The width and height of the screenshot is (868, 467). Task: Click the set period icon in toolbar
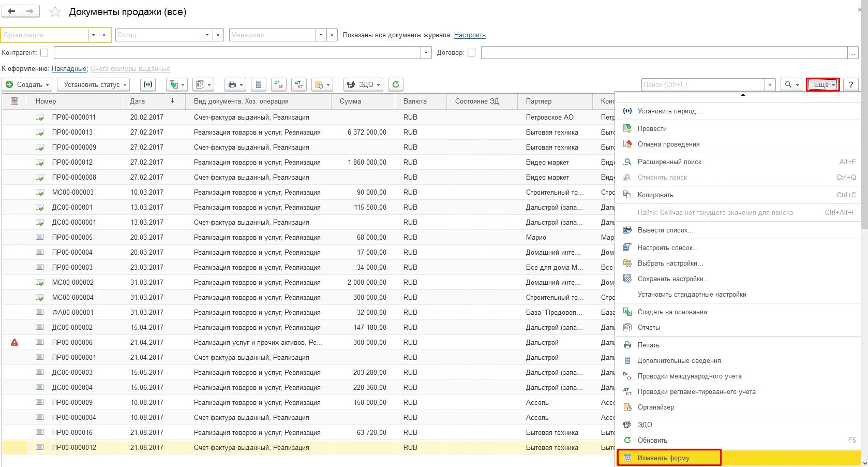pyautogui.click(x=148, y=84)
